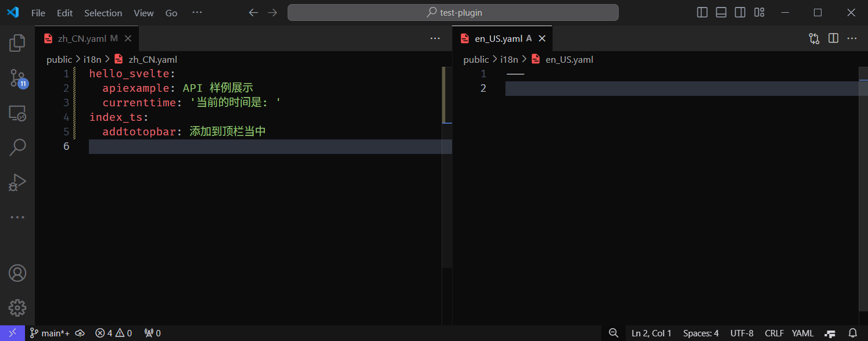Toggle the bottom panel layout button
The width and height of the screenshot is (868, 341).
721,13
